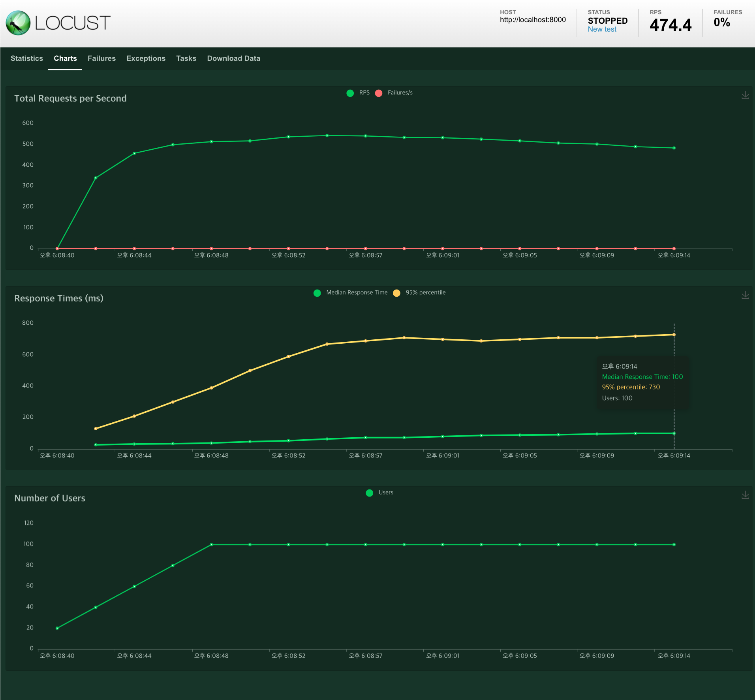Click the tooltip text 'Median Response Time: 100'
755x700 pixels.
click(x=642, y=377)
